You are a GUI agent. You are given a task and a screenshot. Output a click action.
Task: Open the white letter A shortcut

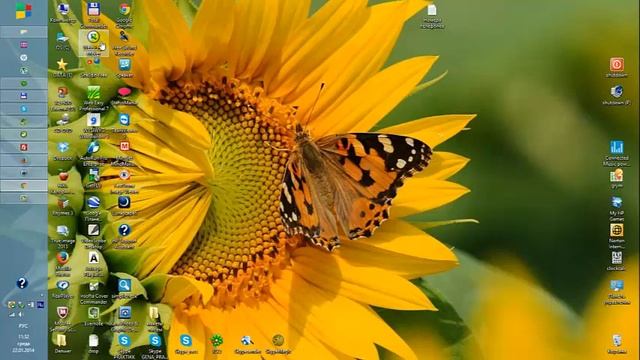click(93, 264)
